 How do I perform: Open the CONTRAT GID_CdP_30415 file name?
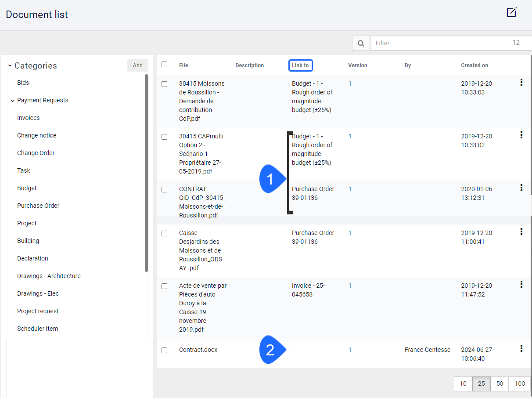pos(202,202)
